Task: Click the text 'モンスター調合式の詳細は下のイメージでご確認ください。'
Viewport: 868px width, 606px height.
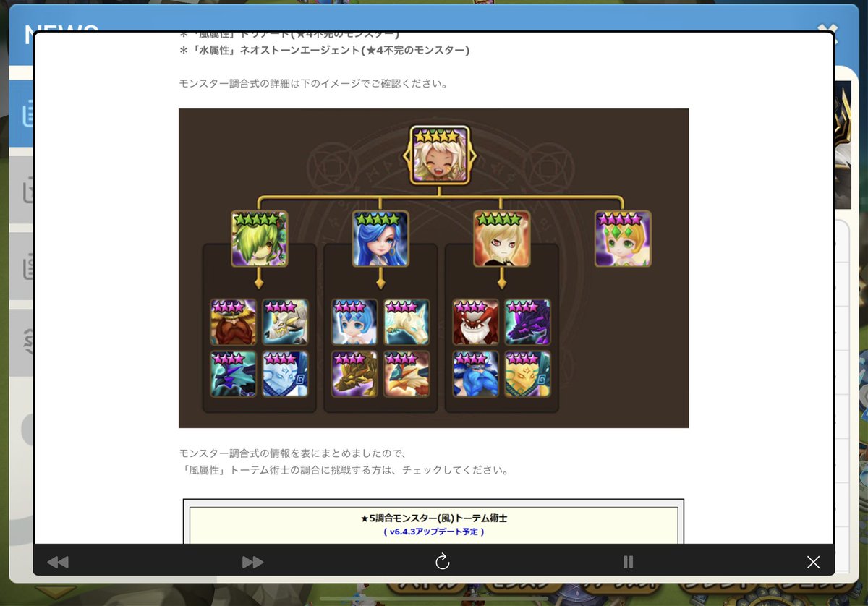Action: point(313,83)
